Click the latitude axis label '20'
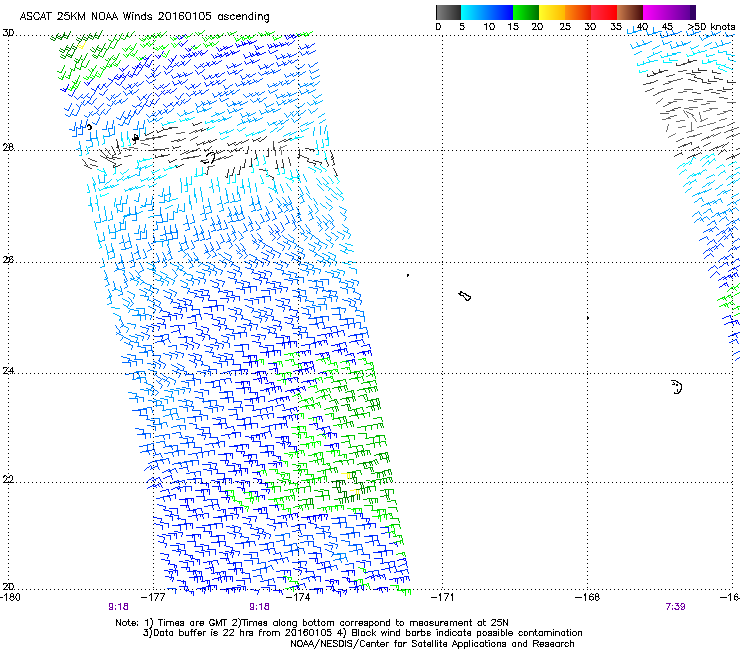This screenshot has width=740, height=650. coord(8,587)
